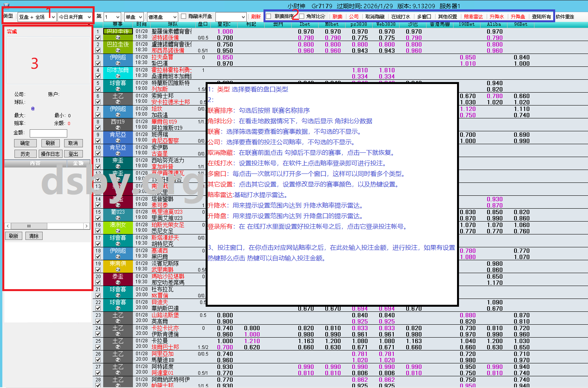Open the empty dropdown left of red 刷新
The image size is (588, 388).
[x=231, y=17]
